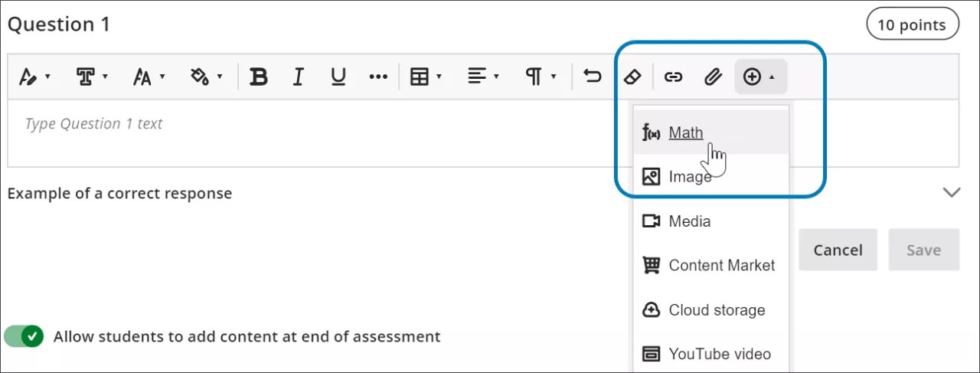This screenshot has width=980, height=373.
Task: Open the text color fill dropdown
Action: pyautogui.click(x=206, y=77)
